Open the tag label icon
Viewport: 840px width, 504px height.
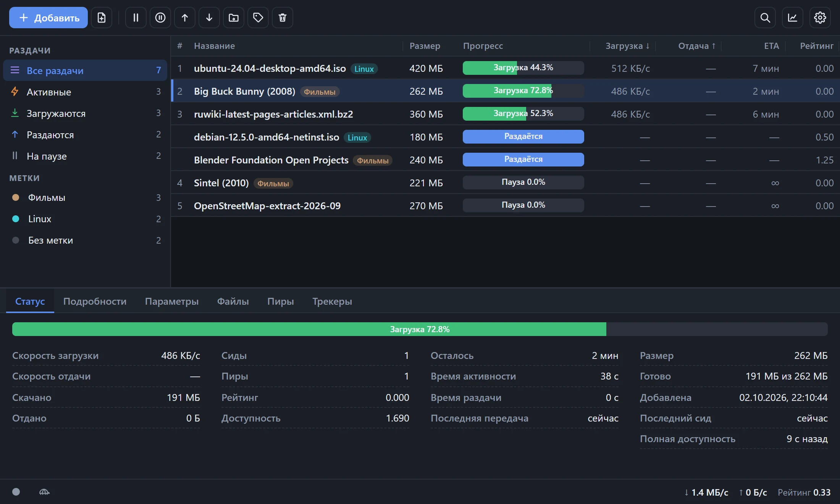pos(258,18)
